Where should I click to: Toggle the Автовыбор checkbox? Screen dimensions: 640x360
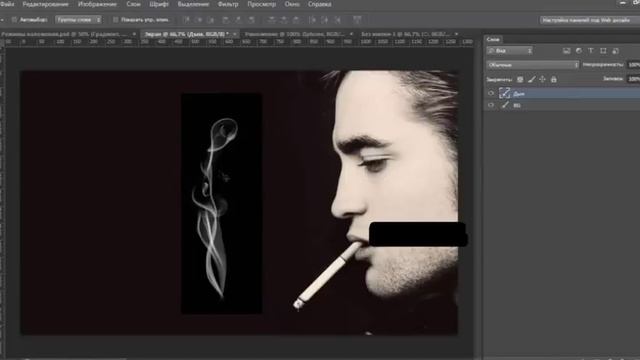(14, 20)
